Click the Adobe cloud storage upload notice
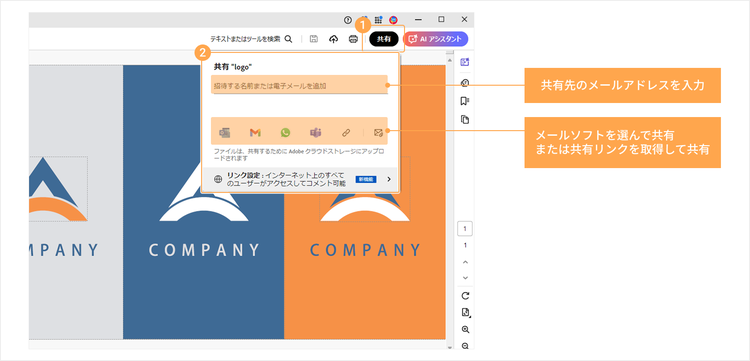 pos(298,154)
